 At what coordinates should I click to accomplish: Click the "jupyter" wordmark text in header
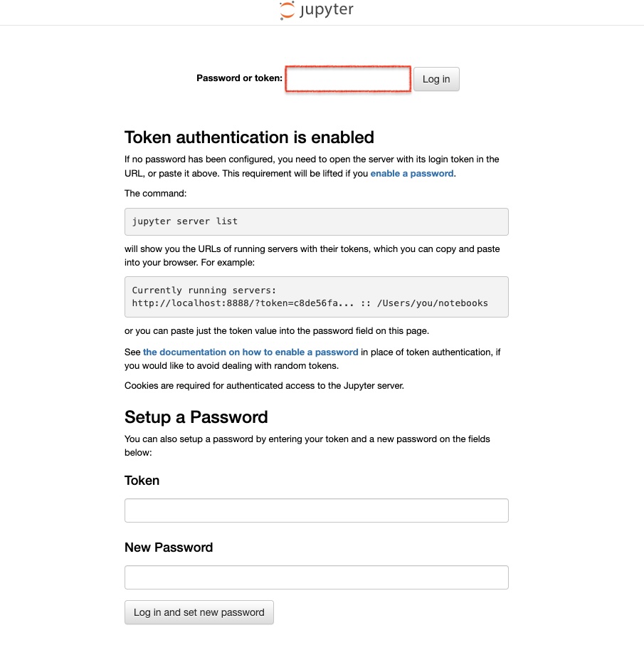click(327, 10)
